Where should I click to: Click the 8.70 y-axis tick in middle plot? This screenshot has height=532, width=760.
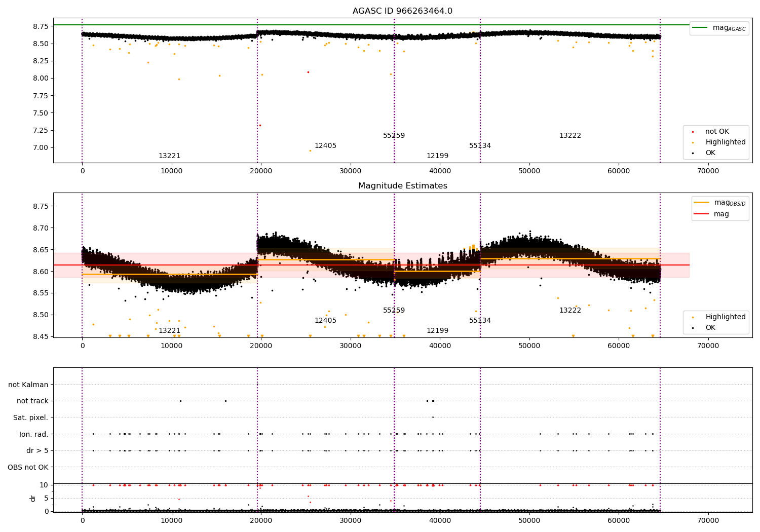point(41,228)
